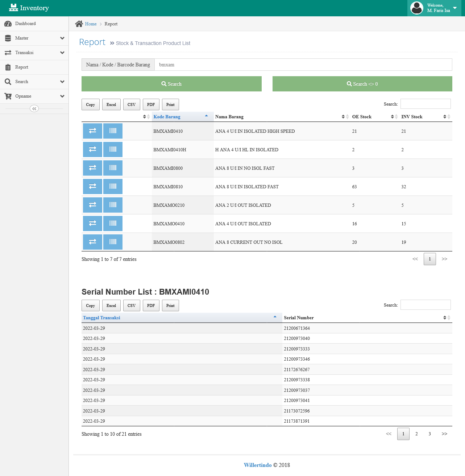Export product table to CSV

[132, 104]
